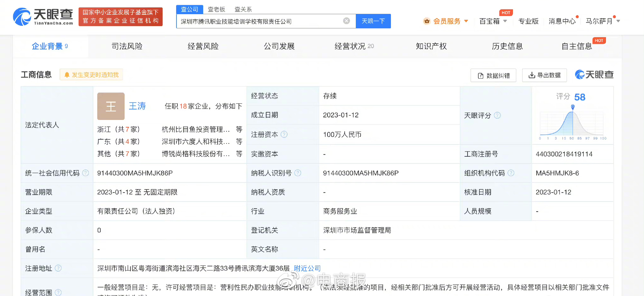The height and width of the screenshot is (296, 644).
Task: Click the export download icon
Action: pos(532,75)
